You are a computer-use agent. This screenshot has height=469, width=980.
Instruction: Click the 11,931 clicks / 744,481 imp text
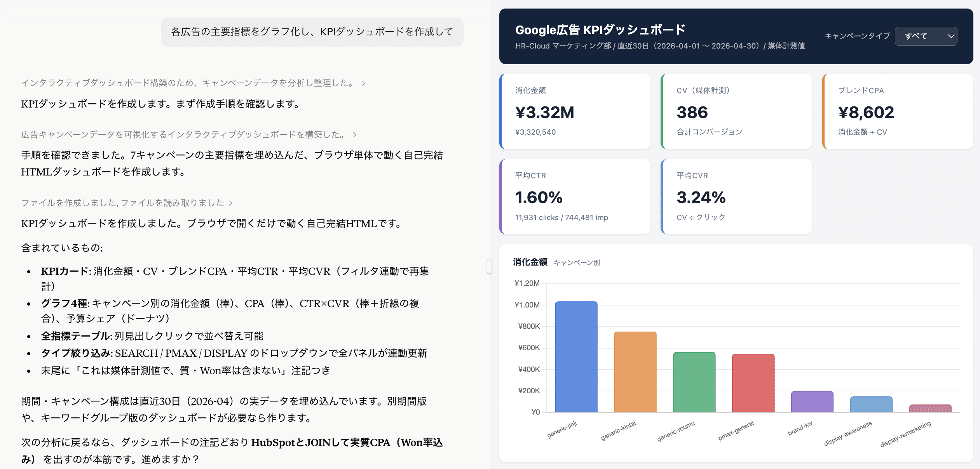click(x=561, y=217)
